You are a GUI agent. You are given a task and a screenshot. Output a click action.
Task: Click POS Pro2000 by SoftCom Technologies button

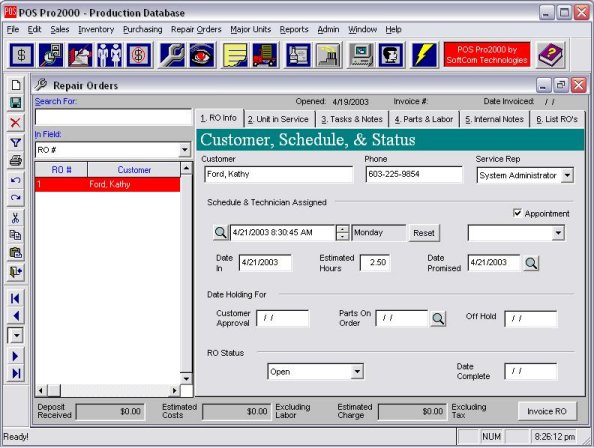(x=486, y=55)
